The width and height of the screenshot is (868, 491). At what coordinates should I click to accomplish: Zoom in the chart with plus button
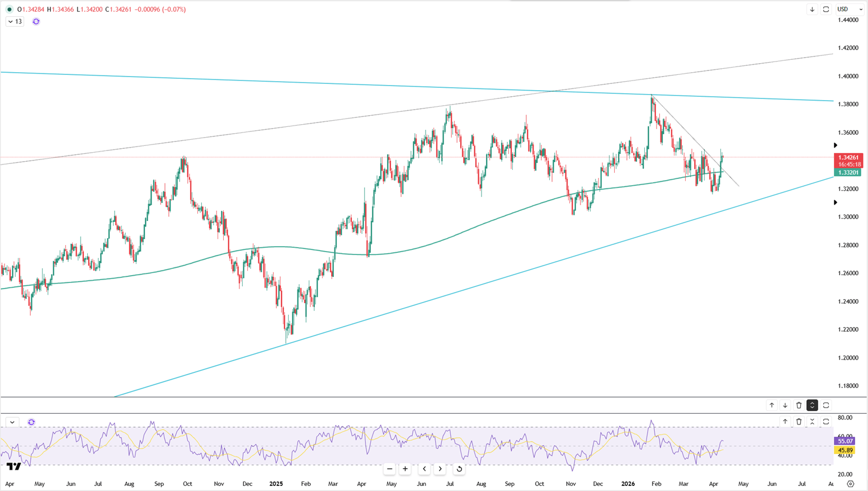tap(405, 469)
